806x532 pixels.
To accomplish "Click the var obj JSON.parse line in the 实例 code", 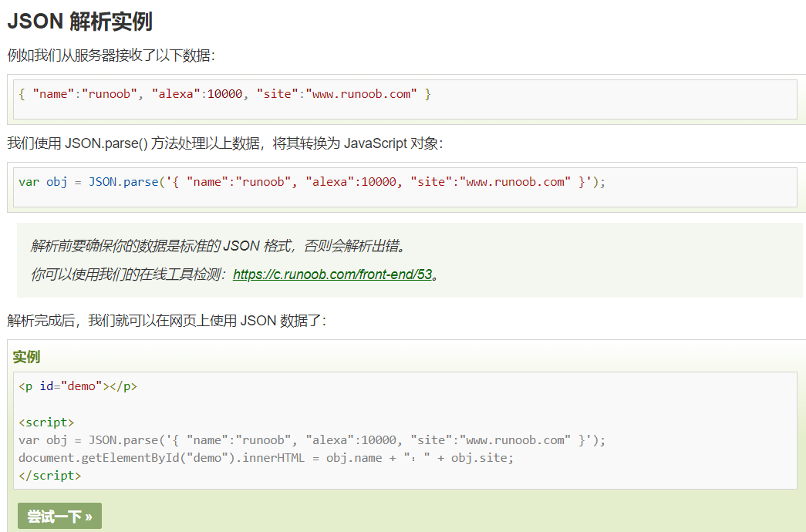I will point(312,440).
